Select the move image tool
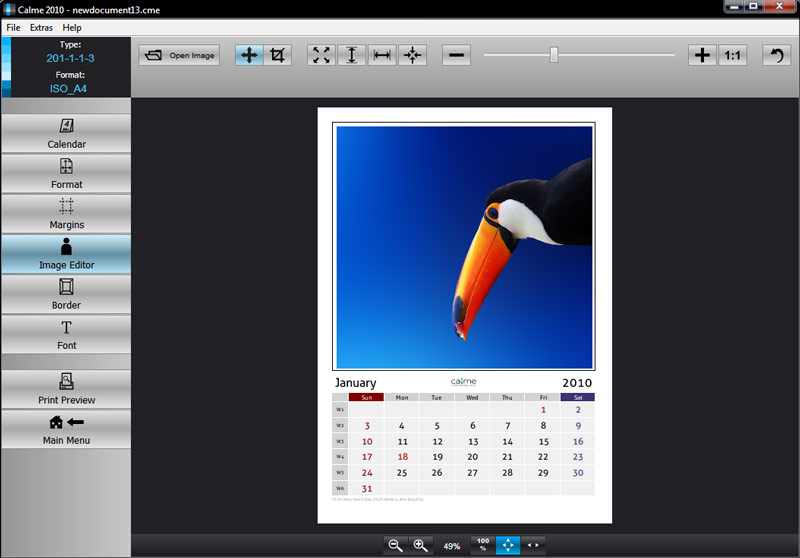This screenshot has width=800, height=558. (249, 56)
